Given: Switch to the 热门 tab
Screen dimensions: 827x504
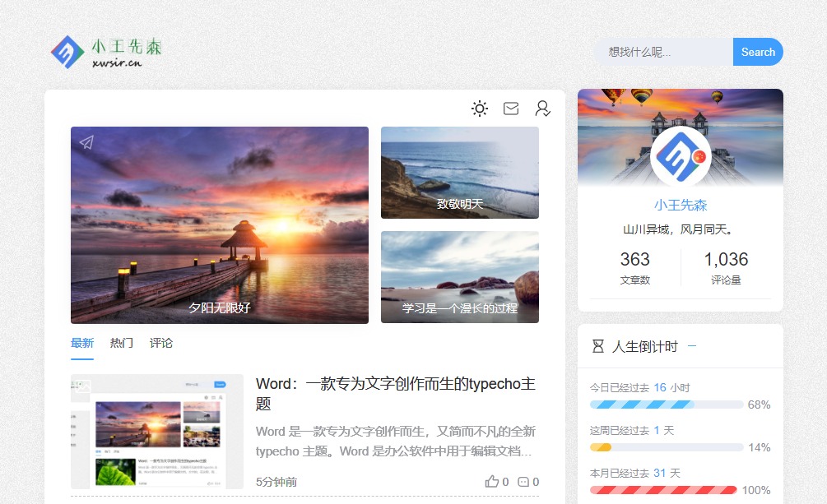Looking at the screenshot, I should click(x=122, y=343).
